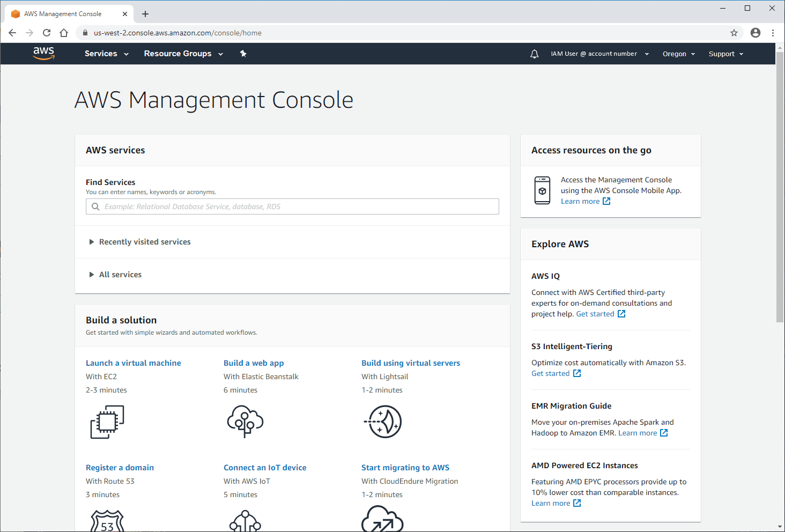Open the Chrome three-dot menu
This screenshot has width=785, height=532.
coord(773,33)
